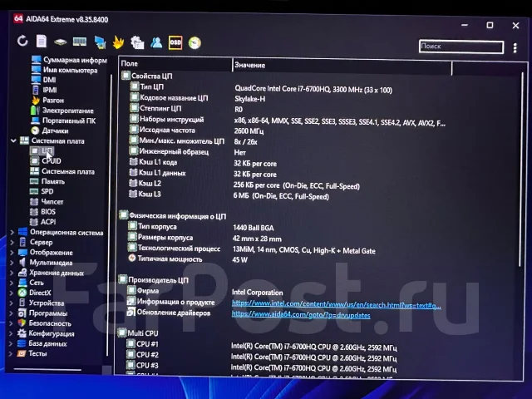
Task: Expand the Операционная система branch
Action: [x=12, y=233]
